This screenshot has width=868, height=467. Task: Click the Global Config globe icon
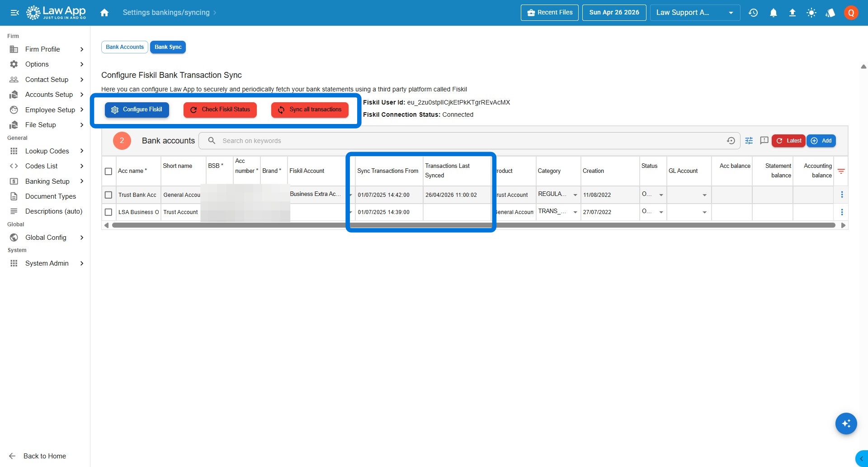pos(14,238)
